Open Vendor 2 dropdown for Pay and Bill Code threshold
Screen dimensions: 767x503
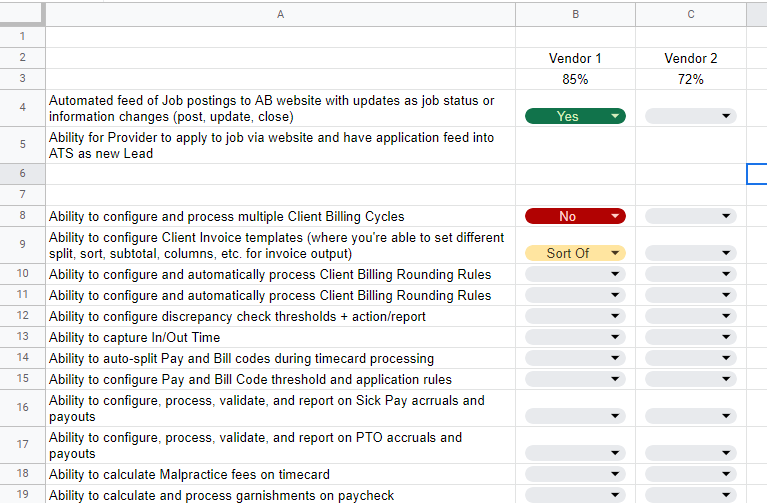click(691, 379)
